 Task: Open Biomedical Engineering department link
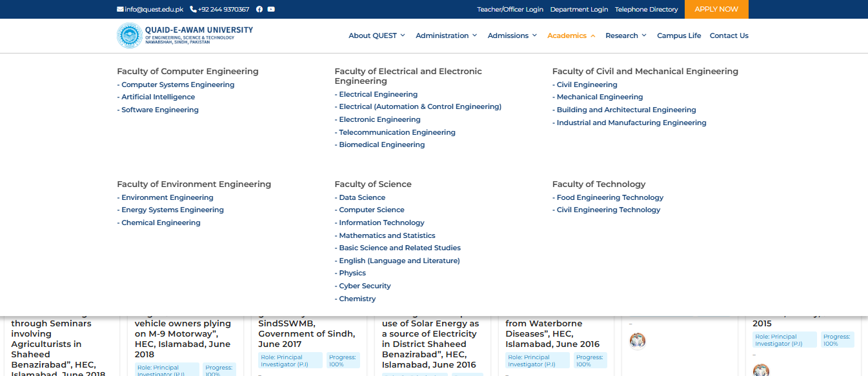click(x=381, y=145)
